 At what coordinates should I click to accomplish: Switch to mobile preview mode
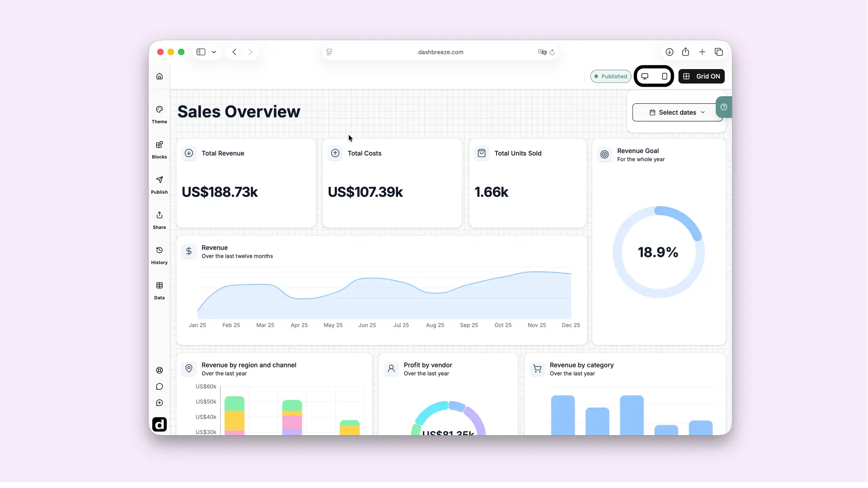(x=664, y=76)
